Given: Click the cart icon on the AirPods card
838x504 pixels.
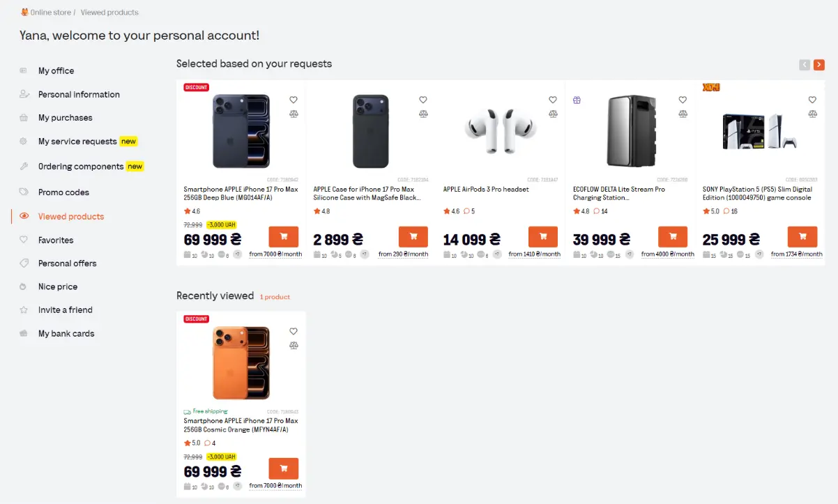Looking at the screenshot, I should [543, 236].
